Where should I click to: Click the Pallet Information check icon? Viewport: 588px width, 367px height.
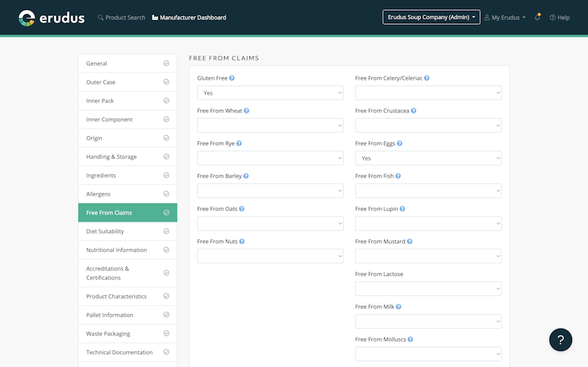[166, 315]
